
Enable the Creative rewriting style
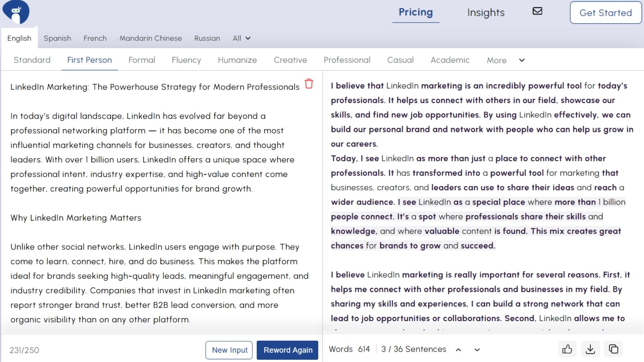[x=290, y=60]
